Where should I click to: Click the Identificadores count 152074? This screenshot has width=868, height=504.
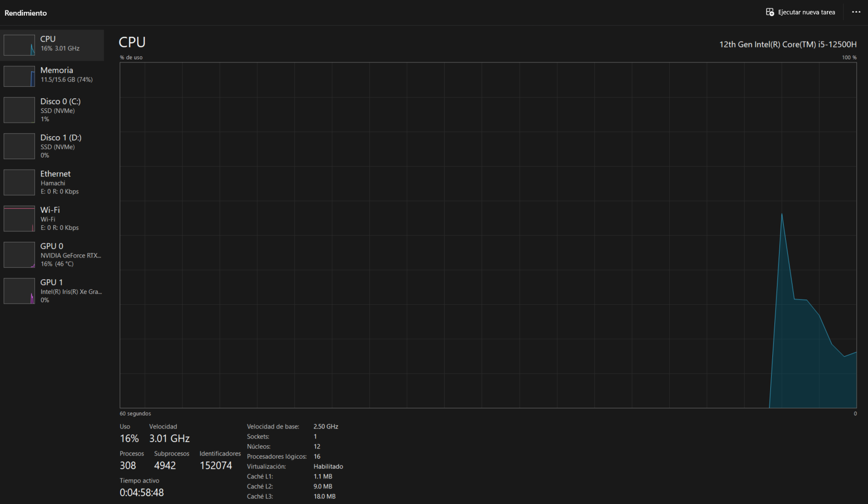216,466
